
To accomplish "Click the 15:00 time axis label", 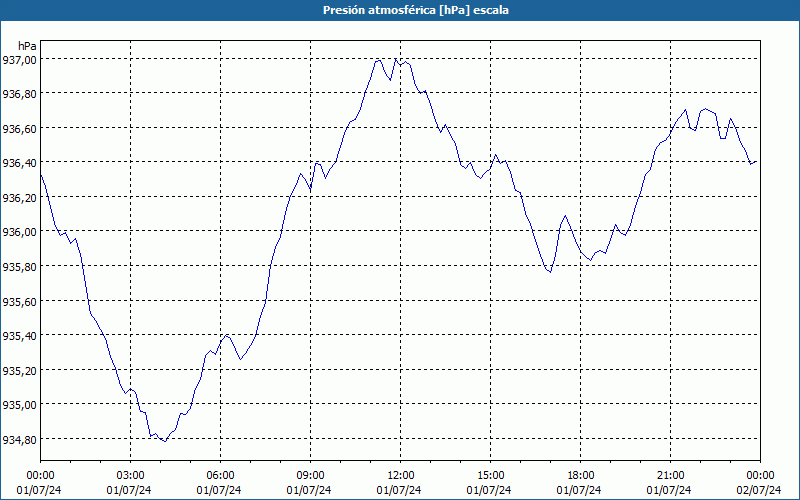I will [x=490, y=476].
